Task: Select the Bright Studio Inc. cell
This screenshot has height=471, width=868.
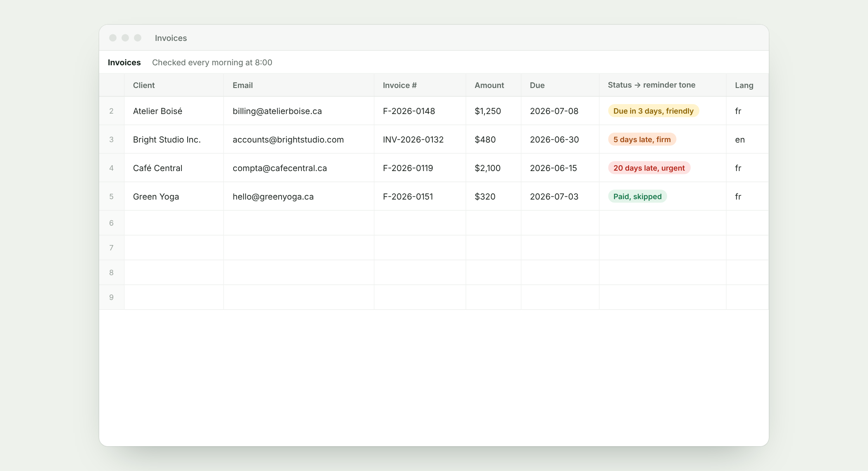Action: coord(174,139)
